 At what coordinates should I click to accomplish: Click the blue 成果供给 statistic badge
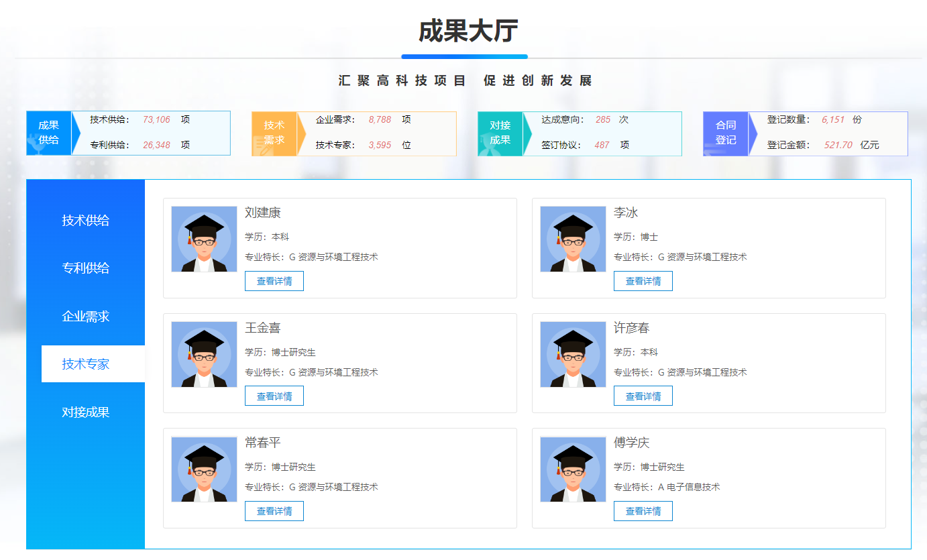pyautogui.click(x=49, y=133)
